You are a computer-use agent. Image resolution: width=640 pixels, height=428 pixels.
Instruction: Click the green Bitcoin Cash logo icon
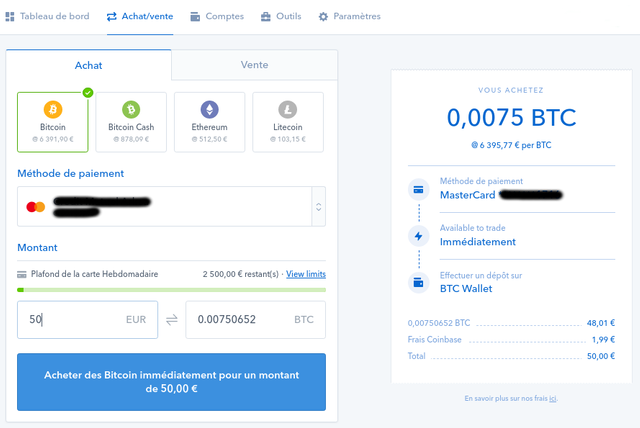tap(131, 109)
